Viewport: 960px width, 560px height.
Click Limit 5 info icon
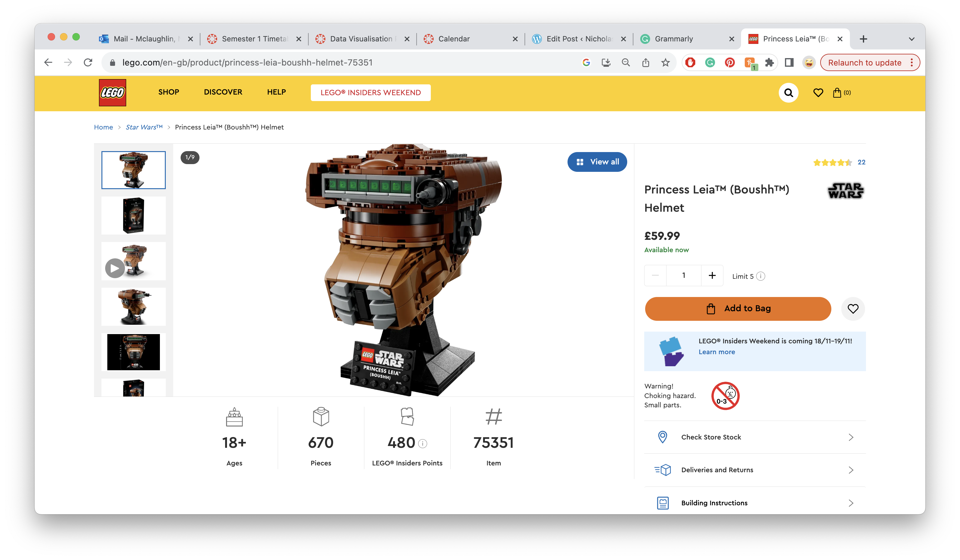761,276
